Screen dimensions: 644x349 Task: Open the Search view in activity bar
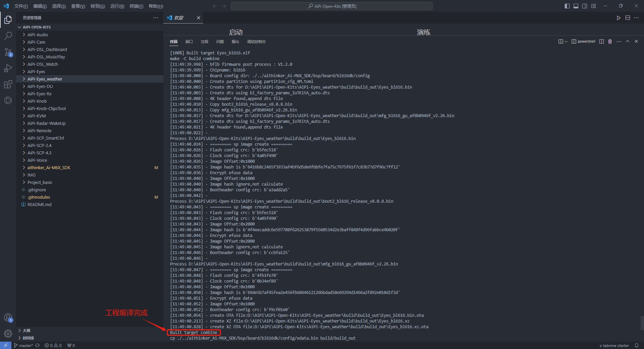tap(8, 36)
